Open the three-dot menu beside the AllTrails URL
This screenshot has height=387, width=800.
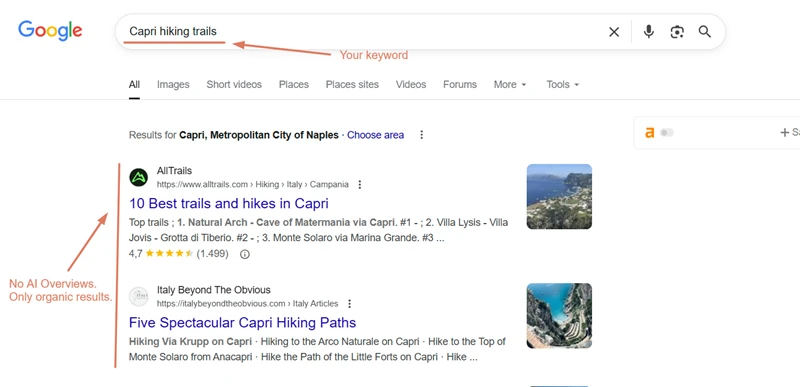point(360,185)
